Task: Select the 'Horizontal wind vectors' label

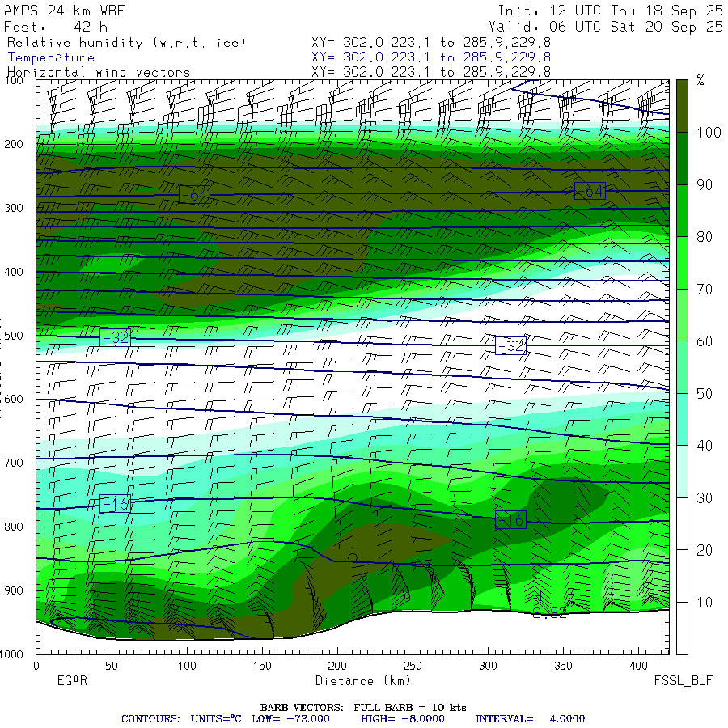Action: pos(99,73)
